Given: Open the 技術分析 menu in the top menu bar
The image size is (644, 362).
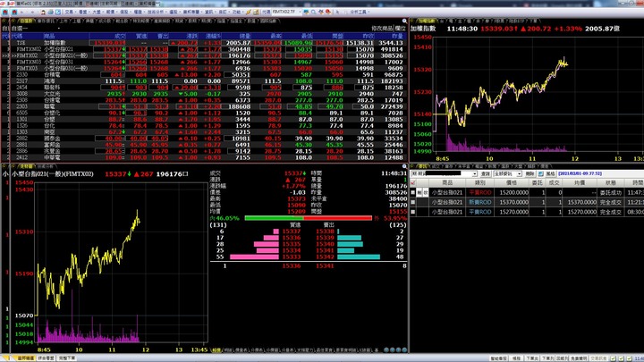Looking at the screenshot, I should [156, 12].
